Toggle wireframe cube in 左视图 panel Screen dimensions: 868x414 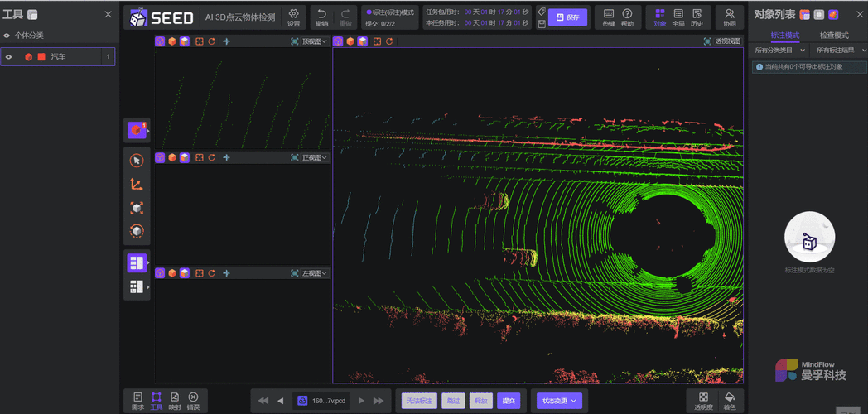click(x=160, y=273)
